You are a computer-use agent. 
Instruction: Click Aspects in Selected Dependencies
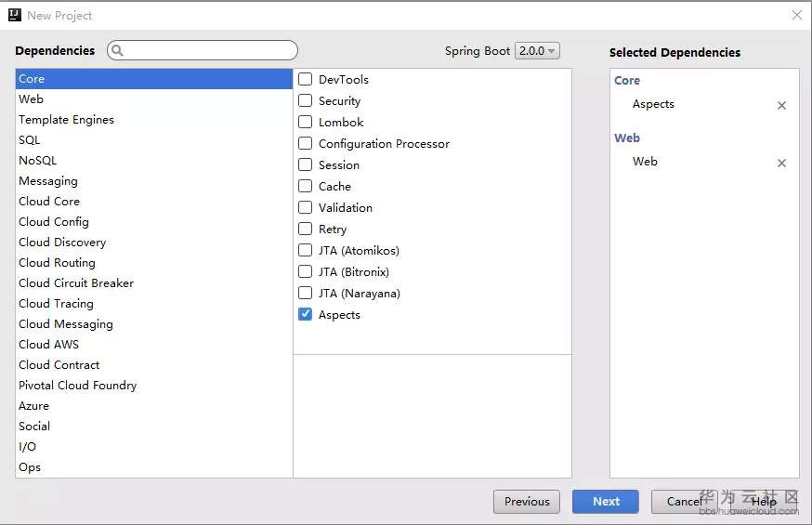653,104
